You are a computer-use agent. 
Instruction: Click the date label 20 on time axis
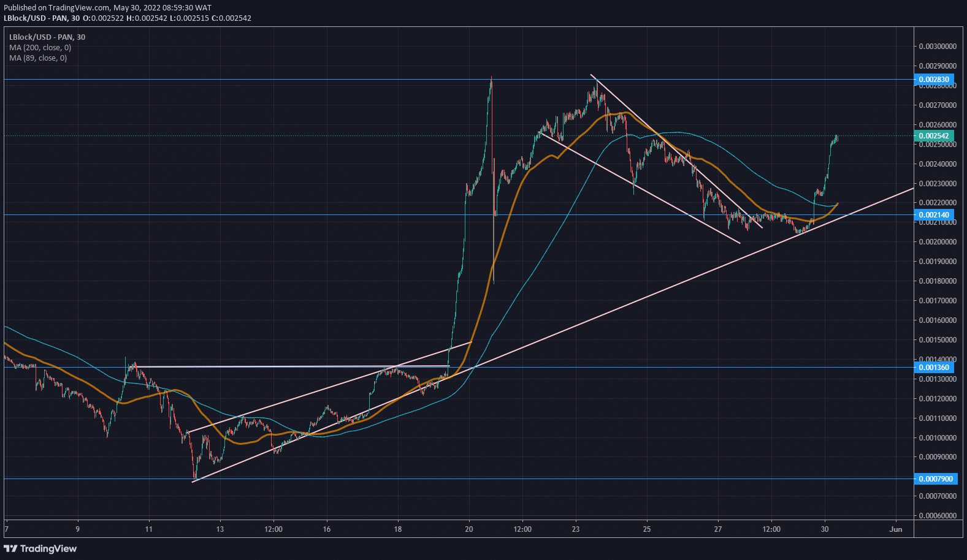pos(469,529)
